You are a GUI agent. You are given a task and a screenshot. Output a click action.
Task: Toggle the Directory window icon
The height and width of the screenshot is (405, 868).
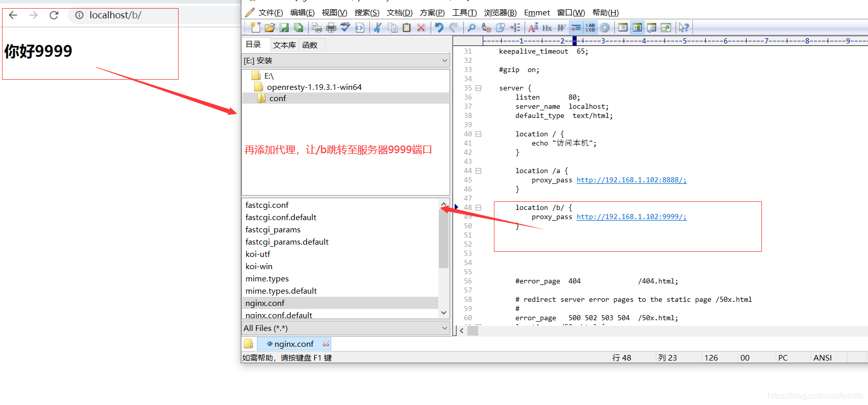pyautogui.click(x=637, y=28)
